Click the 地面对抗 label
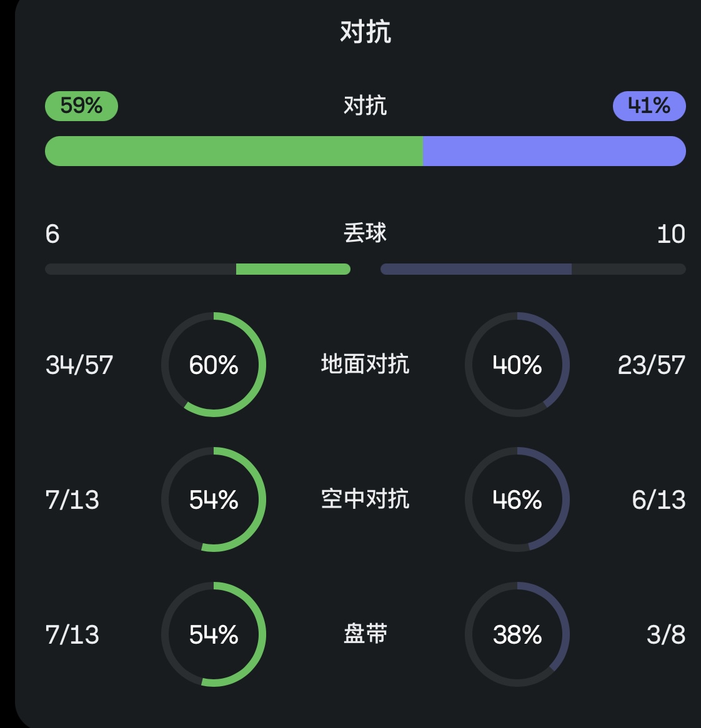This screenshot has height=728, width=701. coord(365,364)
